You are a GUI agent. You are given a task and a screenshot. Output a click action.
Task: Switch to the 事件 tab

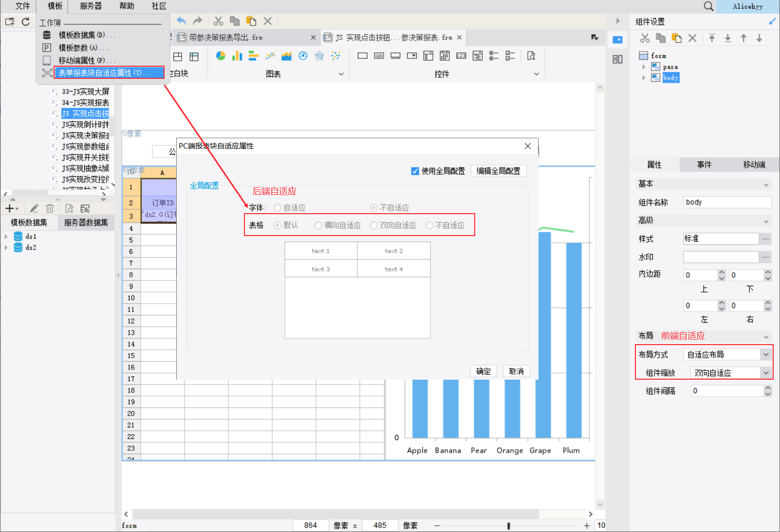tap(704, 165)
